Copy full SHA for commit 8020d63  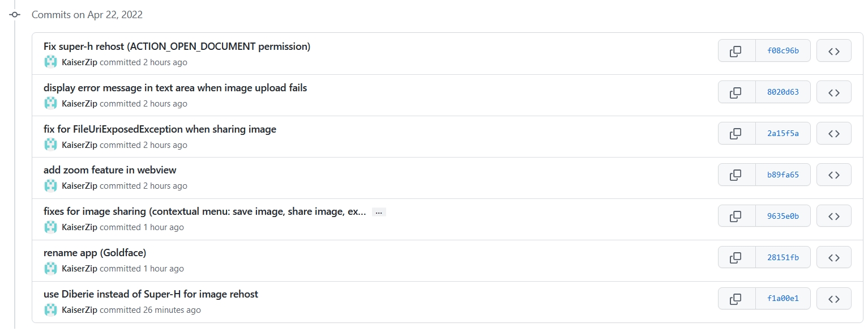(736, 92)
